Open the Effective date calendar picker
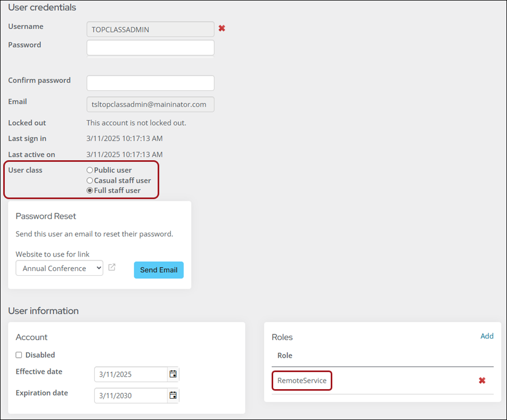Image resolution: width=507 pixels, height=420 pixels. pos(173,374)
